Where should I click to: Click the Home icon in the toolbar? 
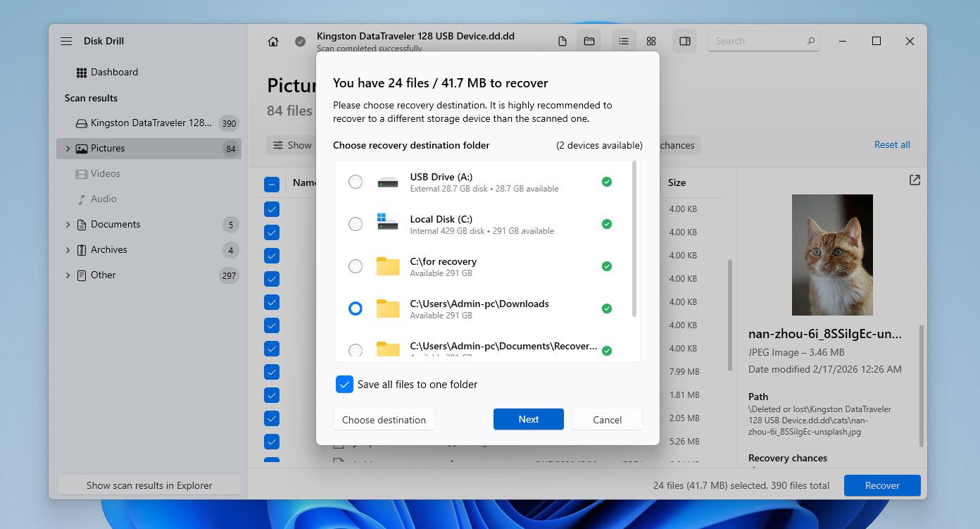pos(273,42)
